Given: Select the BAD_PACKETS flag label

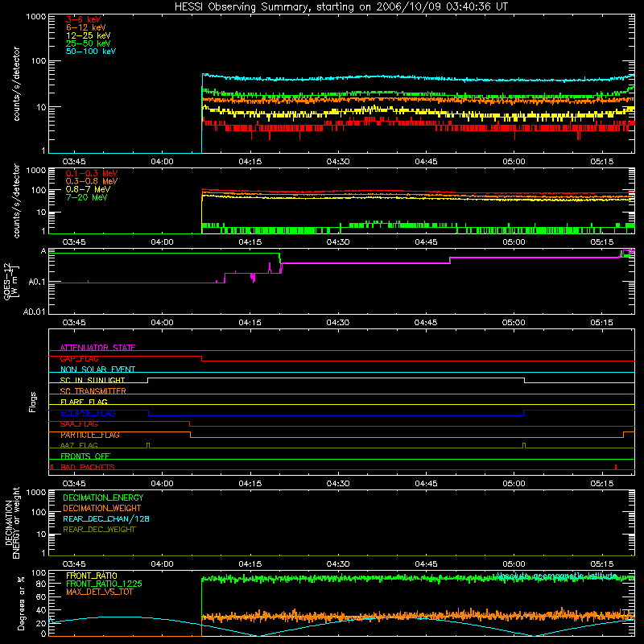Looking at the screenshot, I should coord(88,467).
